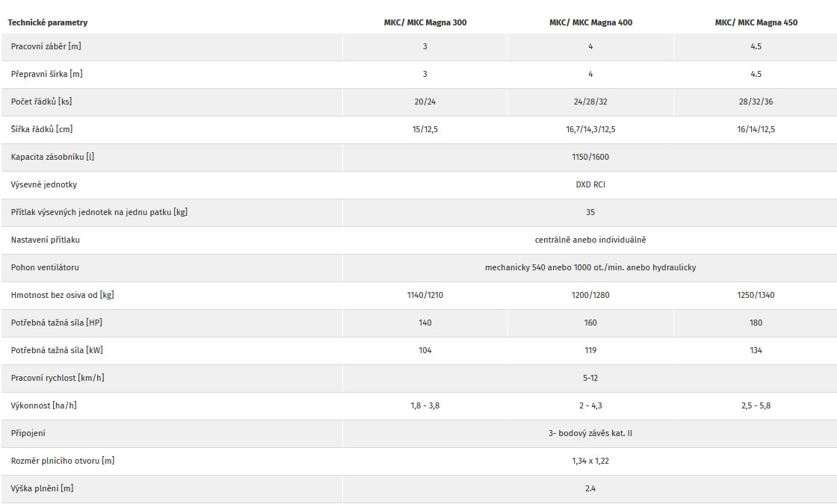Image resolution: width=837 pixels, height=504 pixels.
Task: Click the 16,7/14,3/12,5 row width value
Action: [x=590, y=129]
